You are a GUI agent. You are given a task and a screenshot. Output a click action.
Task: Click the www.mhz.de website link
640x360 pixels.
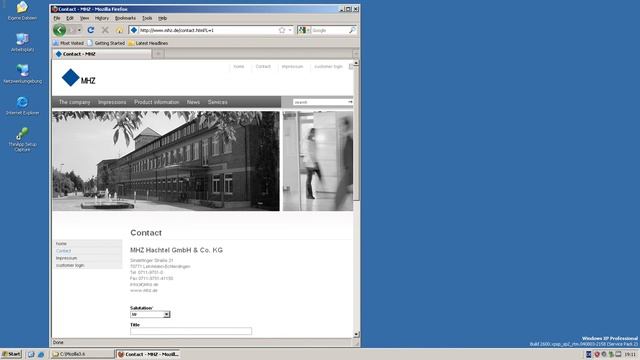[x=144, y=291]
